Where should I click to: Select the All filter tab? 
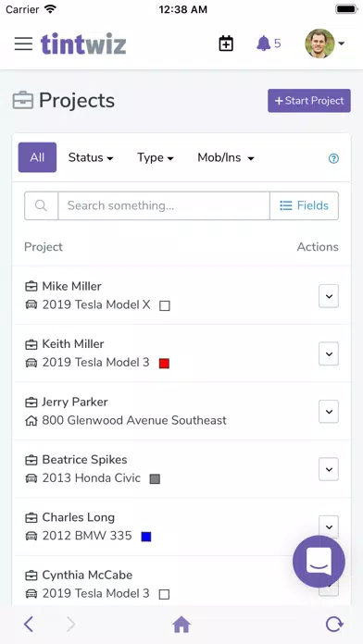coord(37,157)
